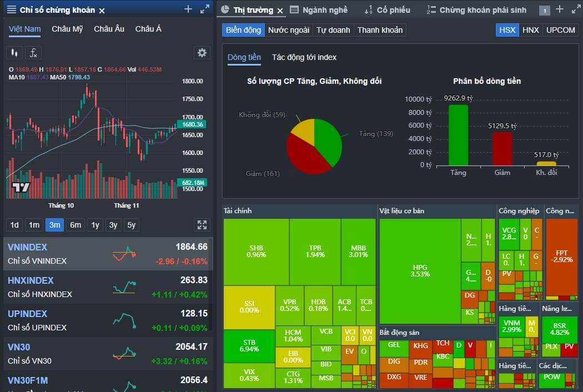Select the HNXINDEX index row
The width and height of the screenshot is (583, 392).
click(x=108, y=287)
